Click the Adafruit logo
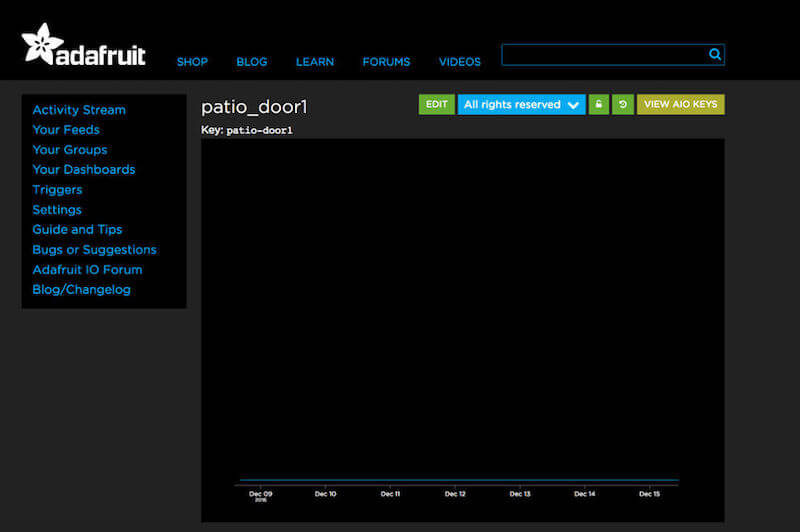Viewport: 800px width, 532px height. [x=84, y=45]
